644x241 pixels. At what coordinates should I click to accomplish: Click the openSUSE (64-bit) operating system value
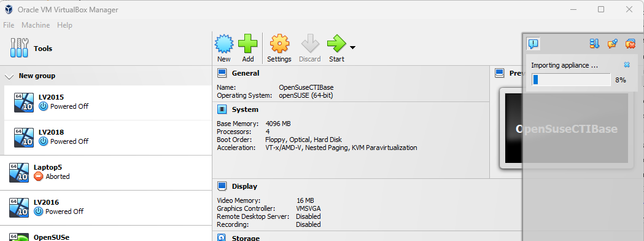click(x=306, y=95)
